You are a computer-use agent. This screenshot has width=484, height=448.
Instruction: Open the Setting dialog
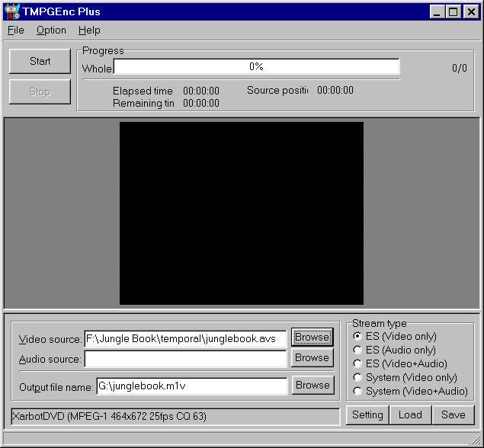click(x=367, y=415)
